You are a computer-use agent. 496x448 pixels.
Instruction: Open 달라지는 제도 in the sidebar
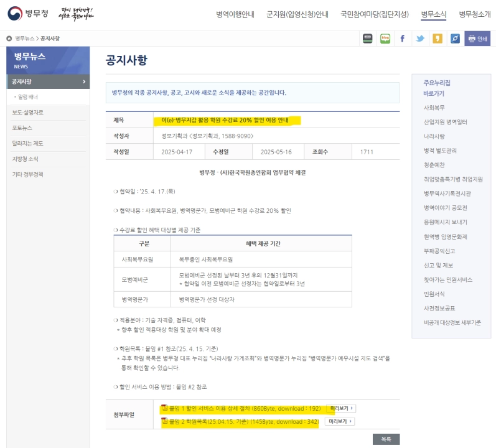pyautogui.click(x=28, y=144)
